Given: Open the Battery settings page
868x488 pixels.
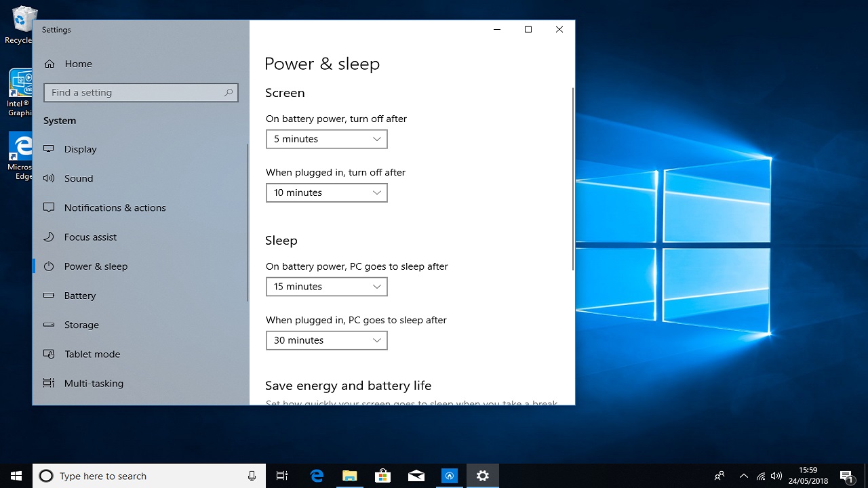Looking at the screenshot, I should tap(140, 296).
